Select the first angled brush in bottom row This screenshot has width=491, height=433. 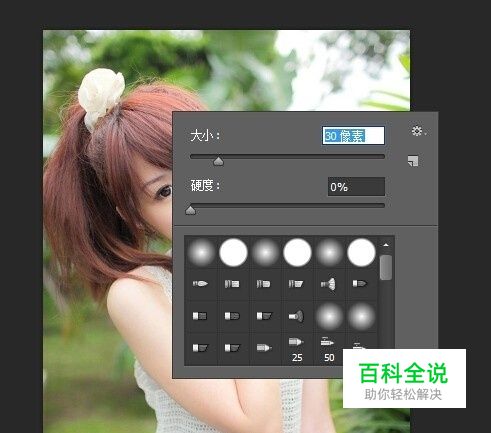200,348
